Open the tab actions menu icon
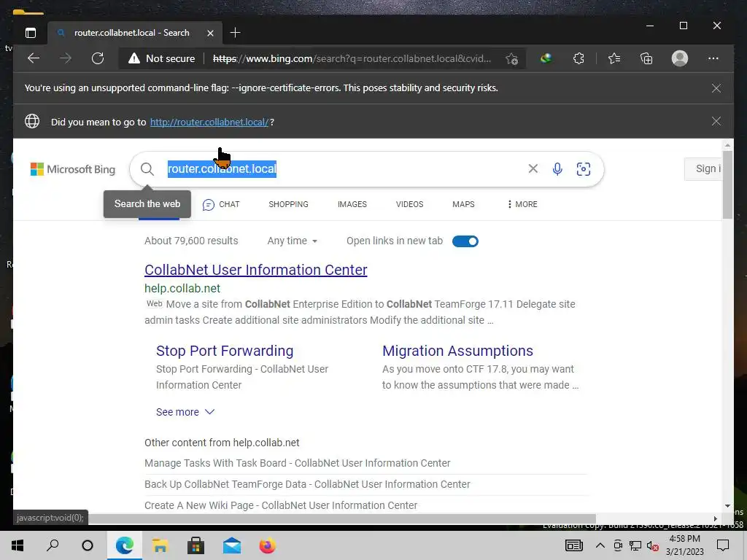 tap(31, 33)
